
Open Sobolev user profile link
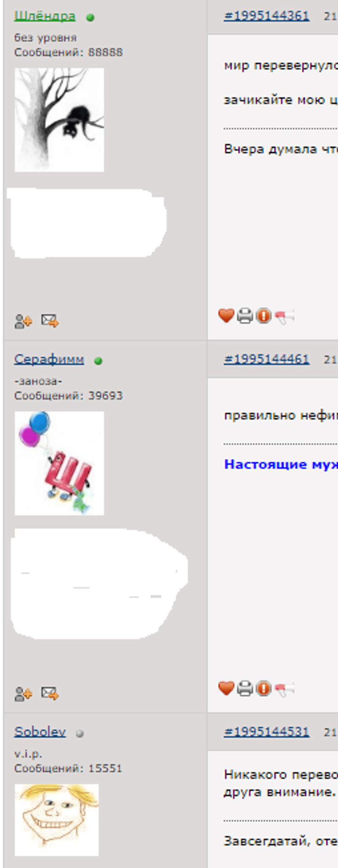click(40, 732)
